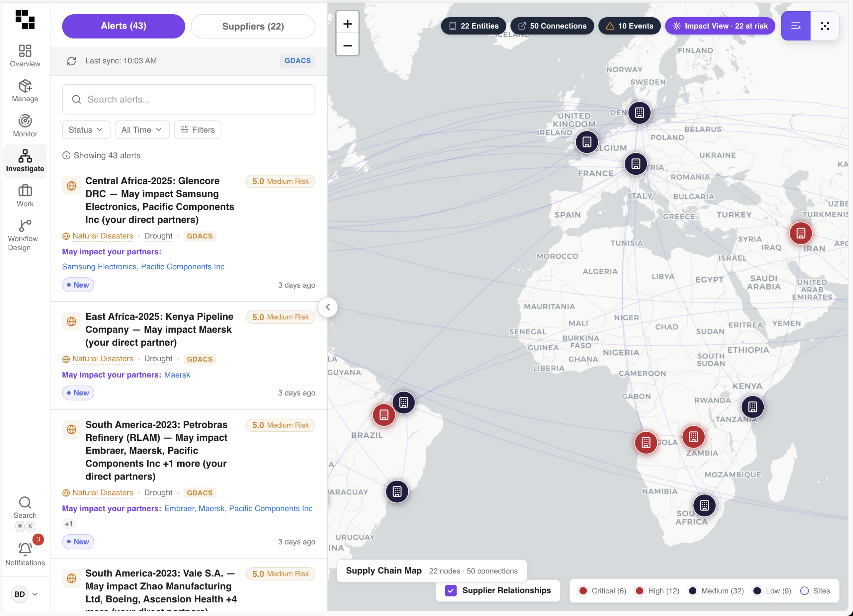Zoom in on the map
853x616 pixels.
click(x=347, y=24)
